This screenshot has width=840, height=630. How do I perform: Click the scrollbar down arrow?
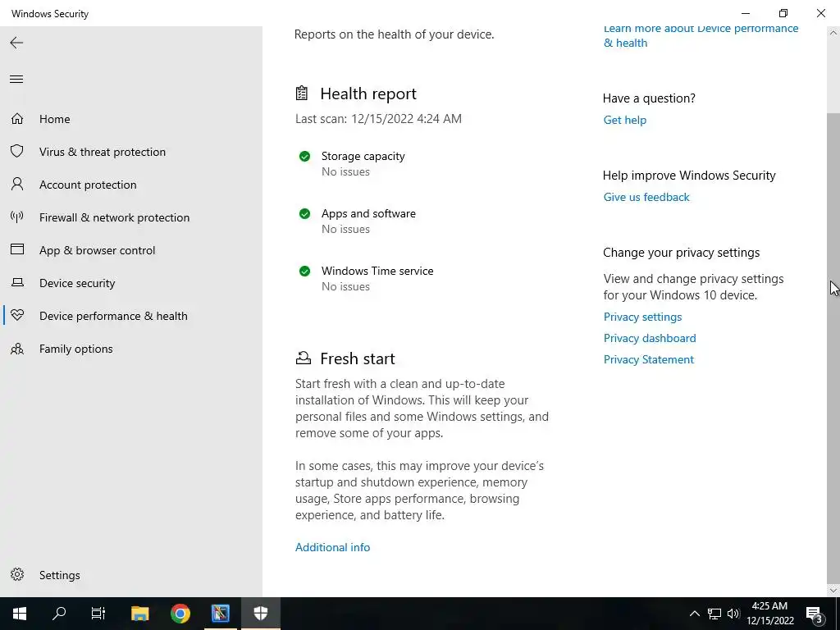coord(833,591)
